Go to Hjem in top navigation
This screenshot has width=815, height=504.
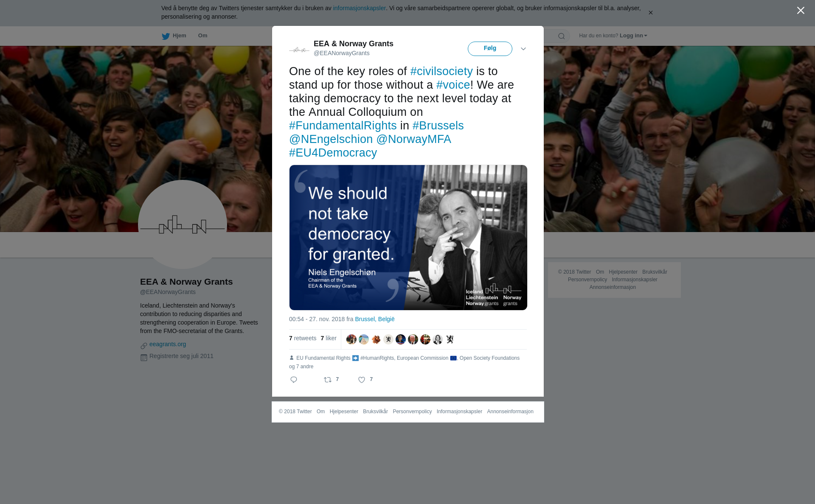coord(180,36)
